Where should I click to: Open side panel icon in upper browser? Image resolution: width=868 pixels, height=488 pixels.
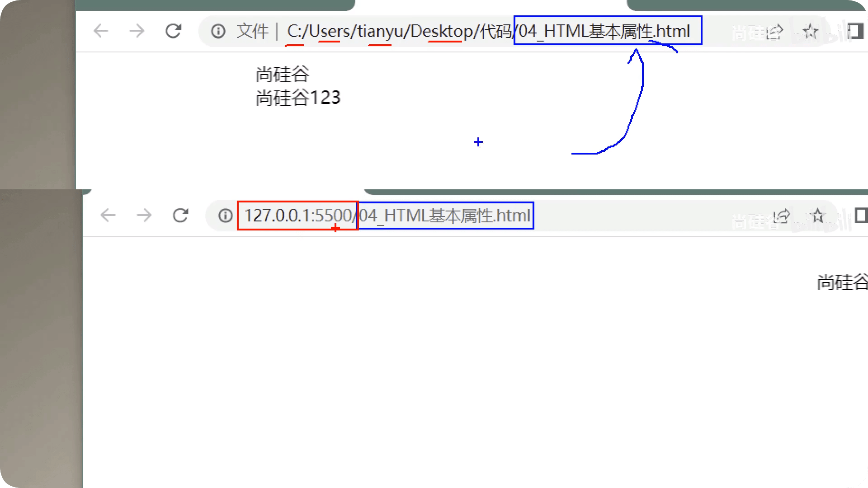click(855, 32)
